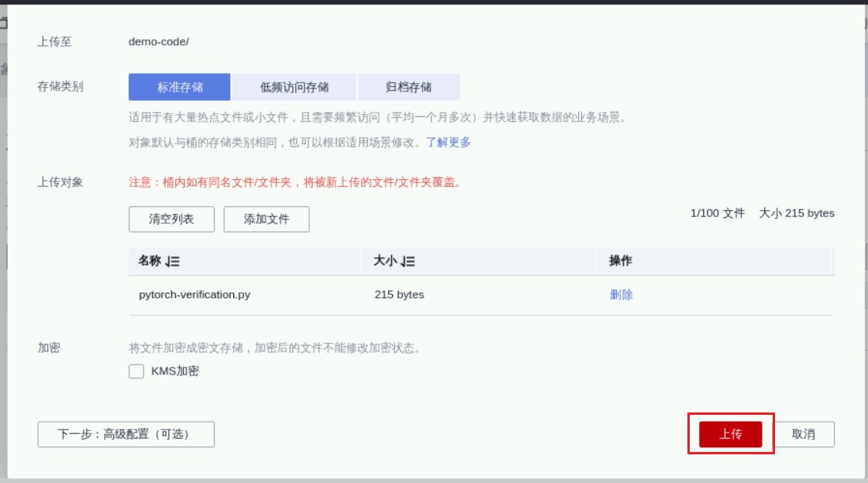Click the KMS加密 label text

coord(175,371)
